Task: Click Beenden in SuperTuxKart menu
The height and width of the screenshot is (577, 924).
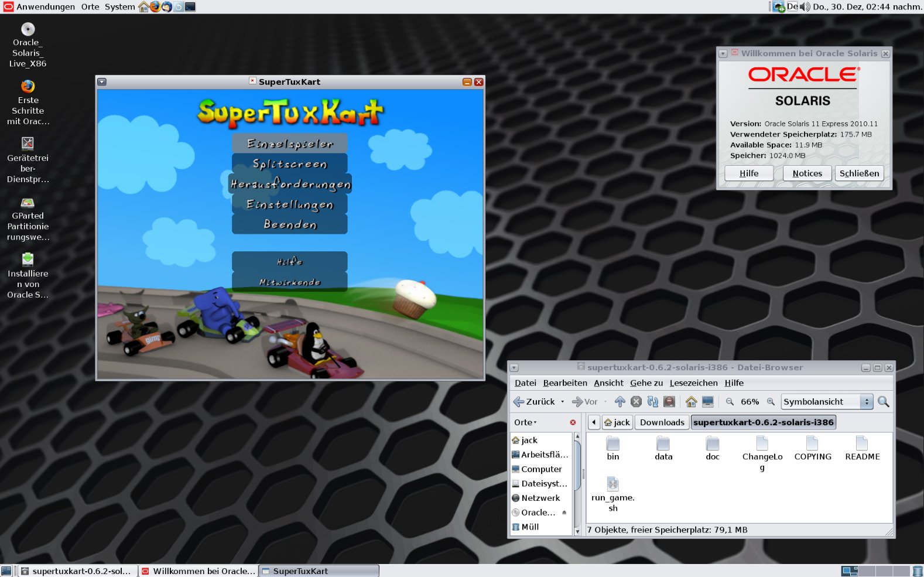Action: pos(290,224)
